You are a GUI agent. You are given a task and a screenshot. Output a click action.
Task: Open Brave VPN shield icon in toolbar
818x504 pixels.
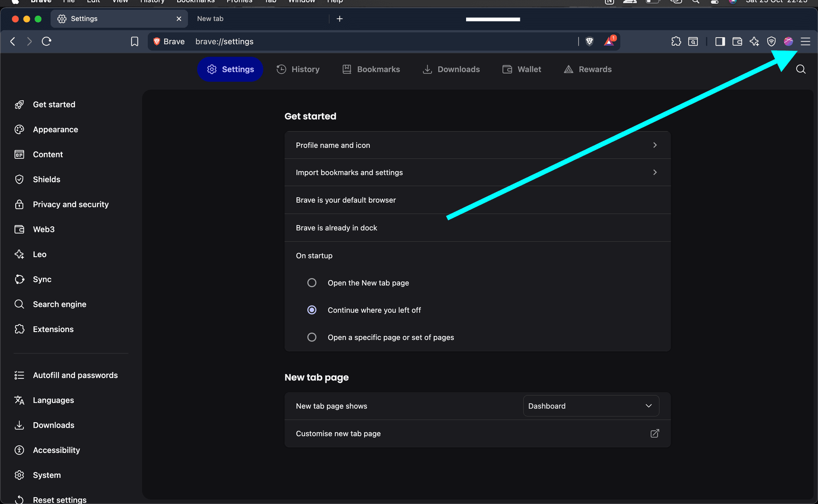tap(771, 41)
